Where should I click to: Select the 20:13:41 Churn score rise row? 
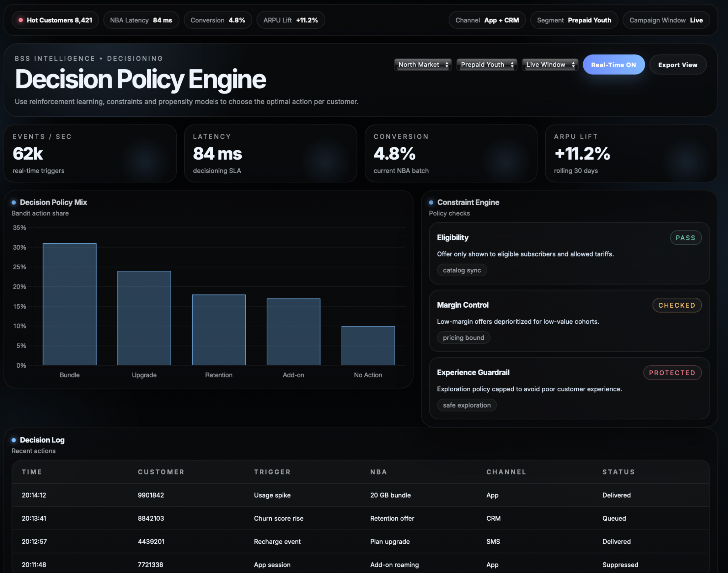click(x=278, y=518)
